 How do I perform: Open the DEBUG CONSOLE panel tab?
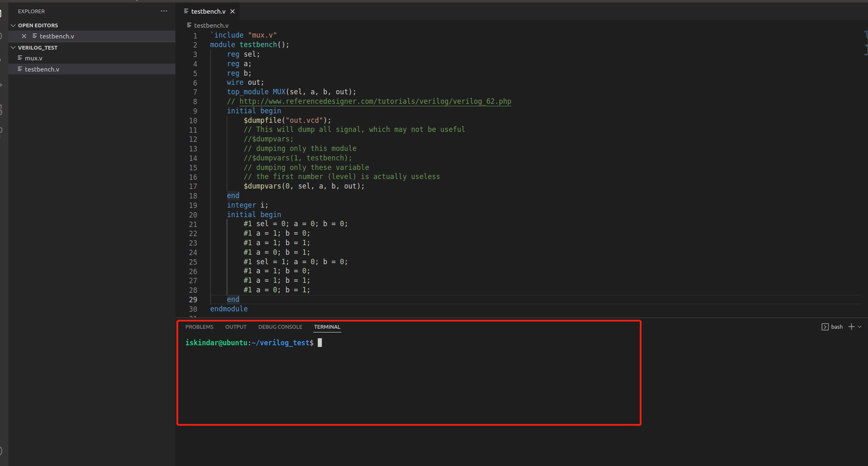280,327
